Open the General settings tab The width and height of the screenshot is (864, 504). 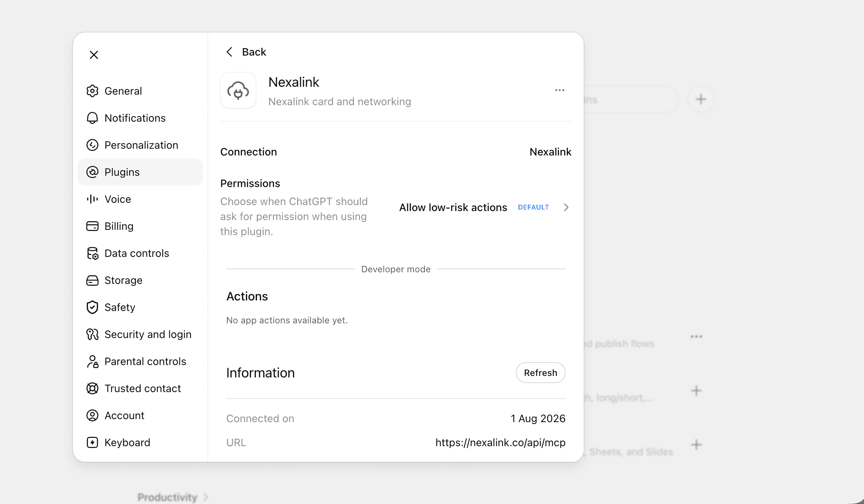tap(140, 91)
